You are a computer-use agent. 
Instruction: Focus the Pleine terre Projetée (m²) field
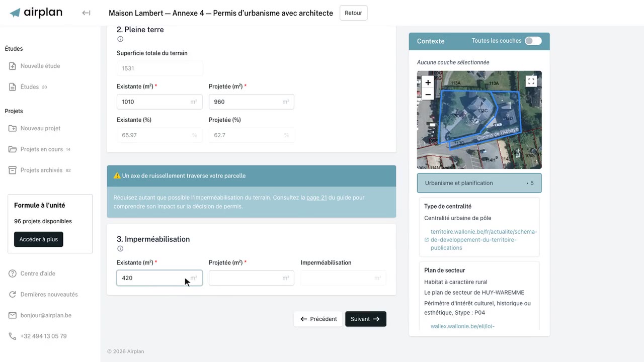coord(252,102)
